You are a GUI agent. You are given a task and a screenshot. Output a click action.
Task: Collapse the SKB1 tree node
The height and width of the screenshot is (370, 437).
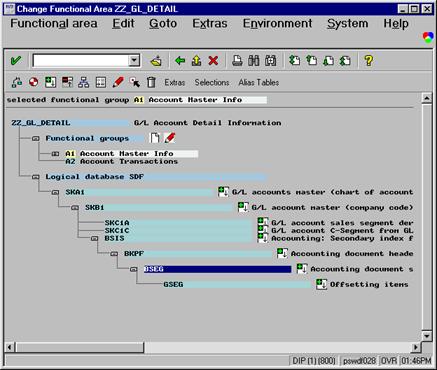(x=75, y=207)
